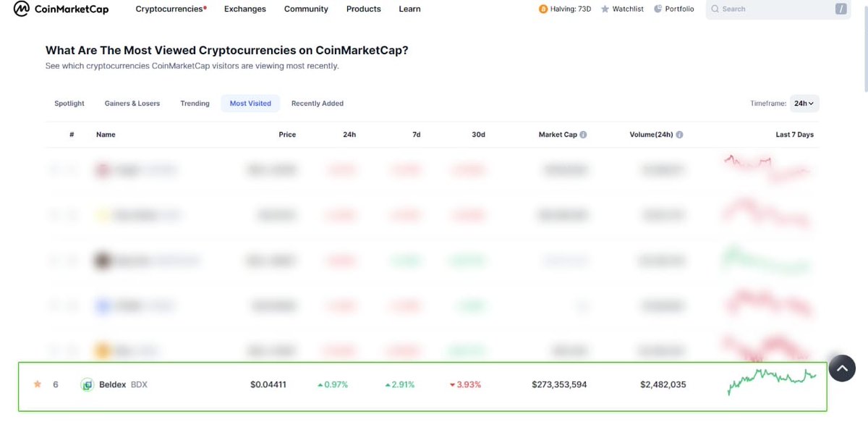Click the Watchlist star icon in header
This screenshot has height=422, width=868.
605,9
